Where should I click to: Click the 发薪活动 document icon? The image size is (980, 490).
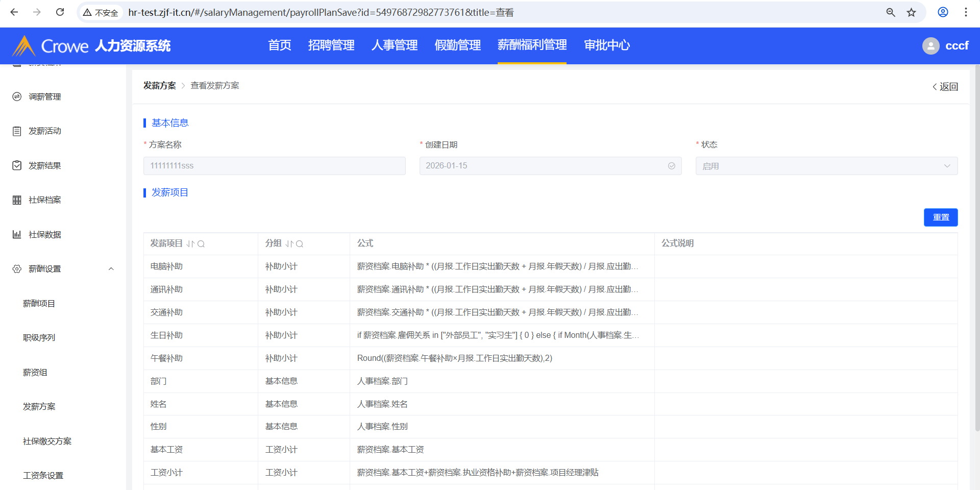pyautogui.click(x=17, y=131)
